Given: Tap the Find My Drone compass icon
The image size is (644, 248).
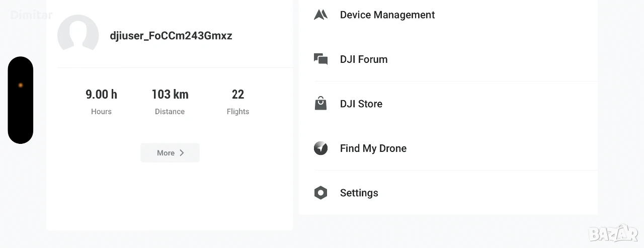Looking at the screenshot, I should (320, 148).
